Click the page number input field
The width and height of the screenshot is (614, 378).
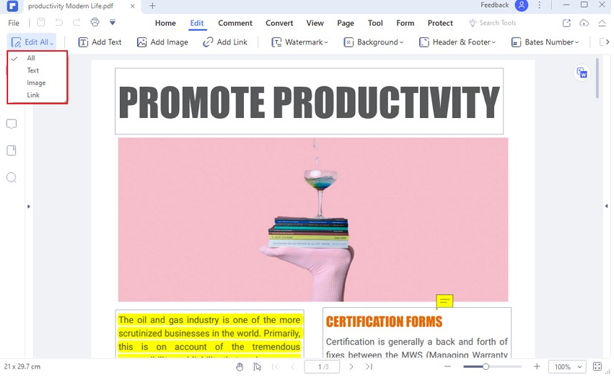tap(322, 367)
